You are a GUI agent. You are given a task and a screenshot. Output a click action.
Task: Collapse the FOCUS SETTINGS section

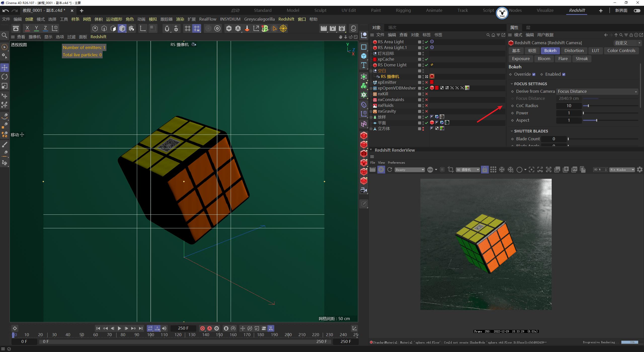[512, 84]
